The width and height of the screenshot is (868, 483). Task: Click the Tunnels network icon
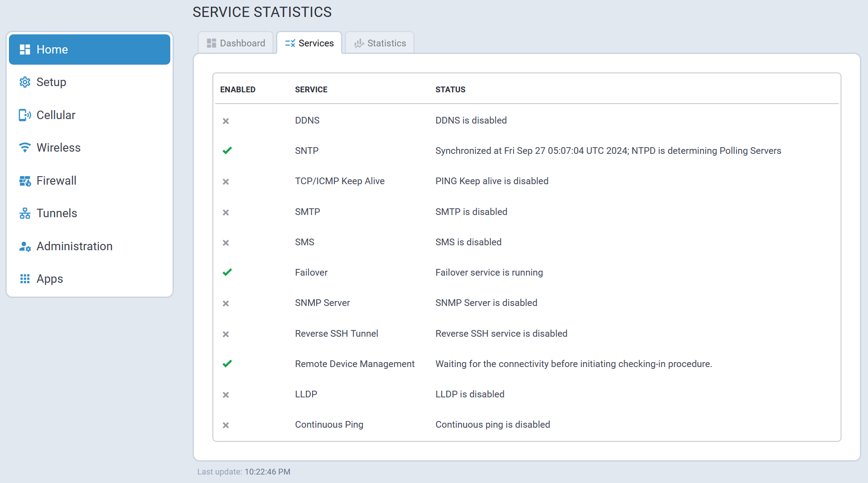pyautogui.click(x=25, y=213)
